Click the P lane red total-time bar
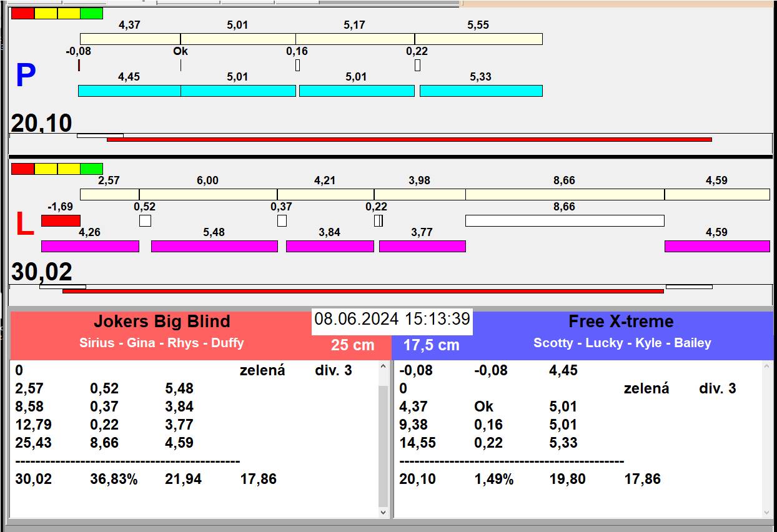 coord(409,139)
